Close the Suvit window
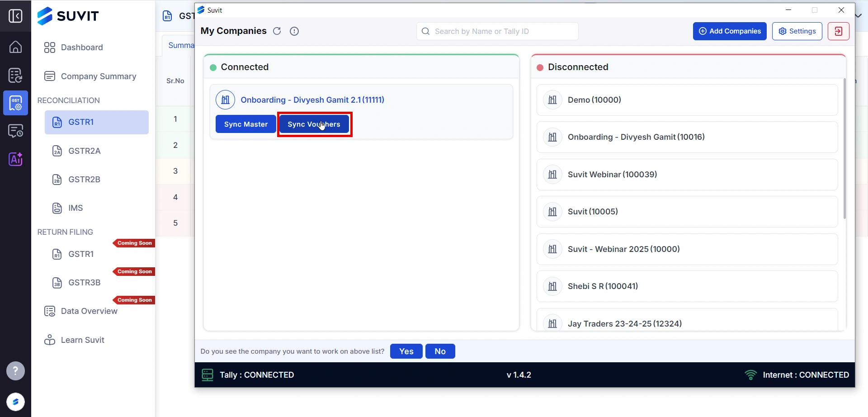 [x=841, y=10]
